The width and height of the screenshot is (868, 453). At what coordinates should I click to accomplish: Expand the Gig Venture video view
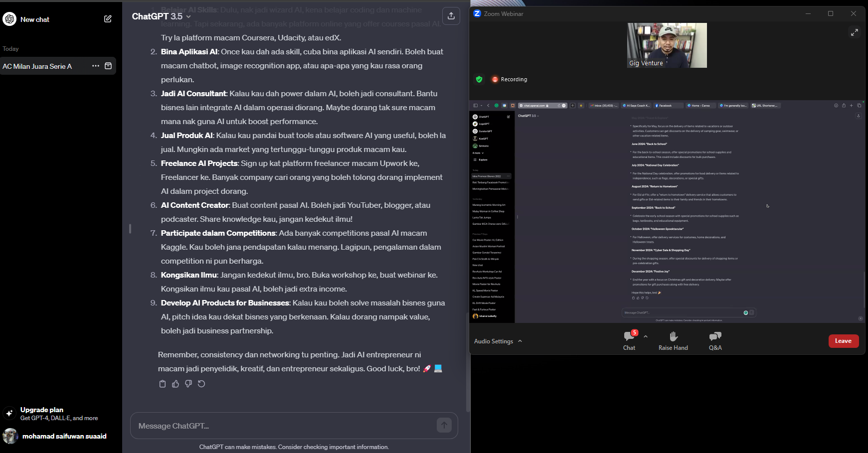click(855, 32)
